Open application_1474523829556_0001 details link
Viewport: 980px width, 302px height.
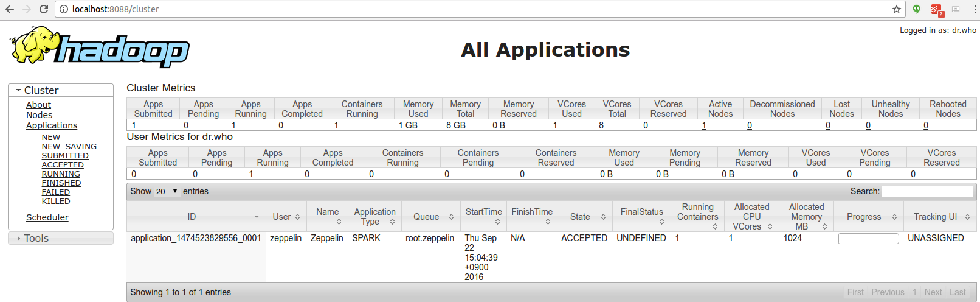pos(196,238)
